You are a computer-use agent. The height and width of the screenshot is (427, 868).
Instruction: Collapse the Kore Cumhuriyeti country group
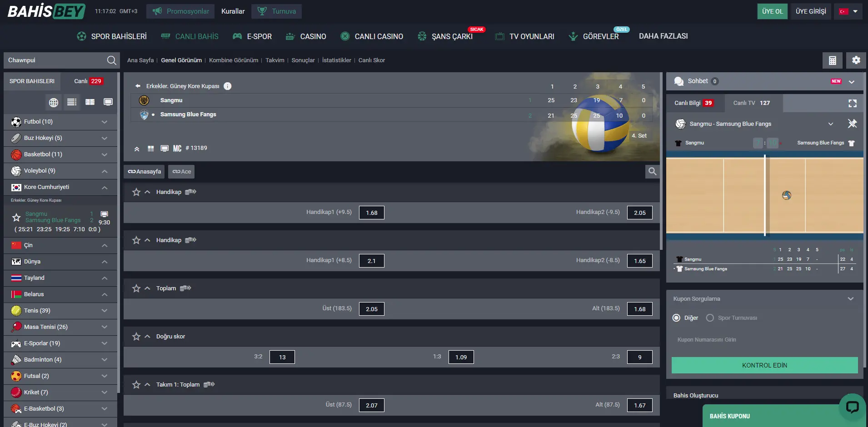[60, 187]
